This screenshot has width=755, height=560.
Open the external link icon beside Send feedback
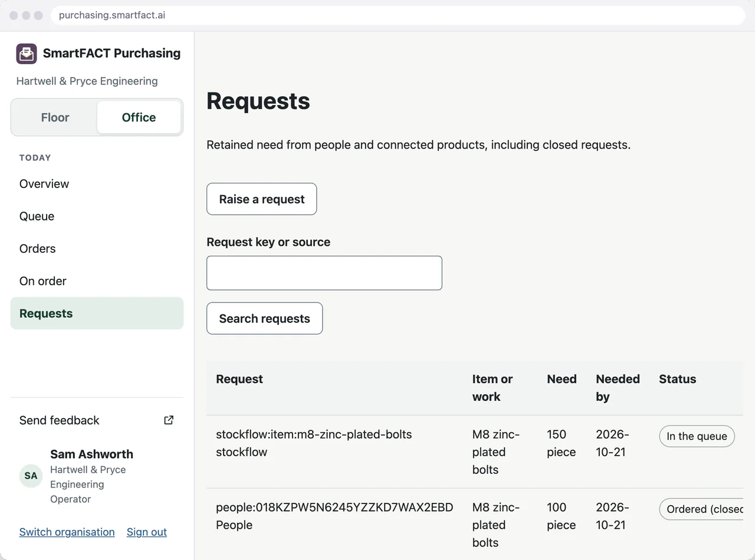169,420
